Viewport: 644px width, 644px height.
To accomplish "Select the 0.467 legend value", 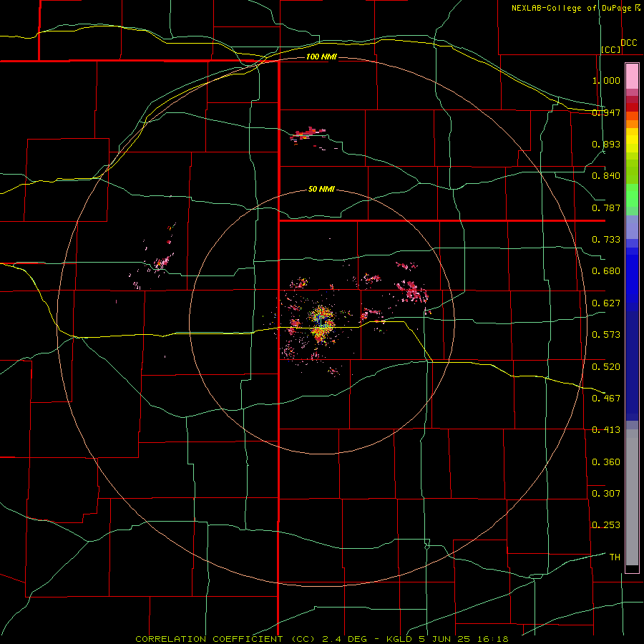I will (x=606, y=399).
